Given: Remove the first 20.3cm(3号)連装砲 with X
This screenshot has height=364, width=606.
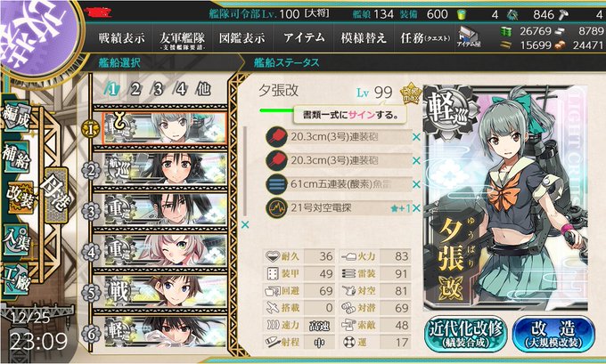Looking at the screenshot, I should click(416, 137).
